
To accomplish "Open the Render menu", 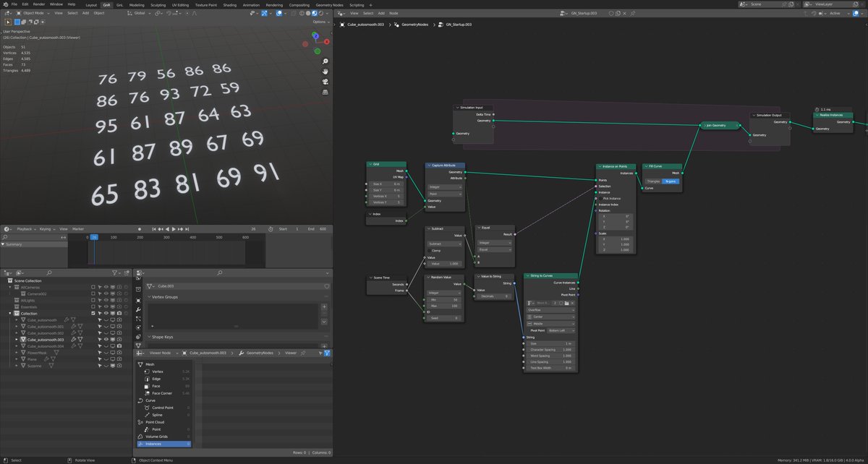I will 39,4.
